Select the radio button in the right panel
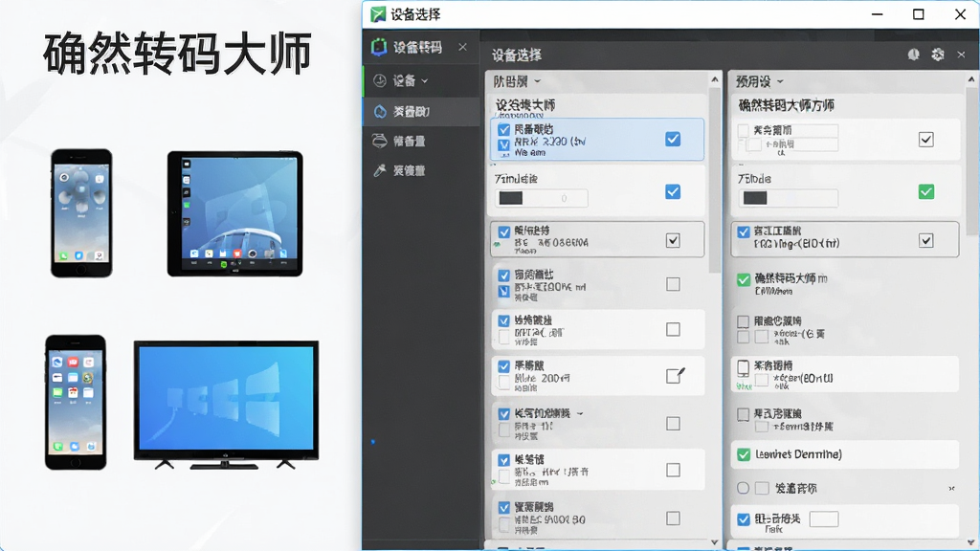 tap(743, 488)
